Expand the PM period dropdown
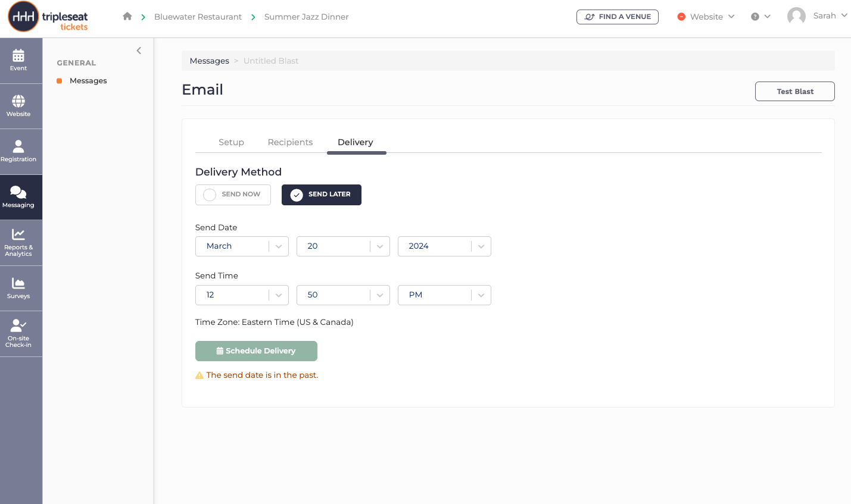The width and height of the screenshot is (851, 504). pyautogui.click(x=444, y=295)
